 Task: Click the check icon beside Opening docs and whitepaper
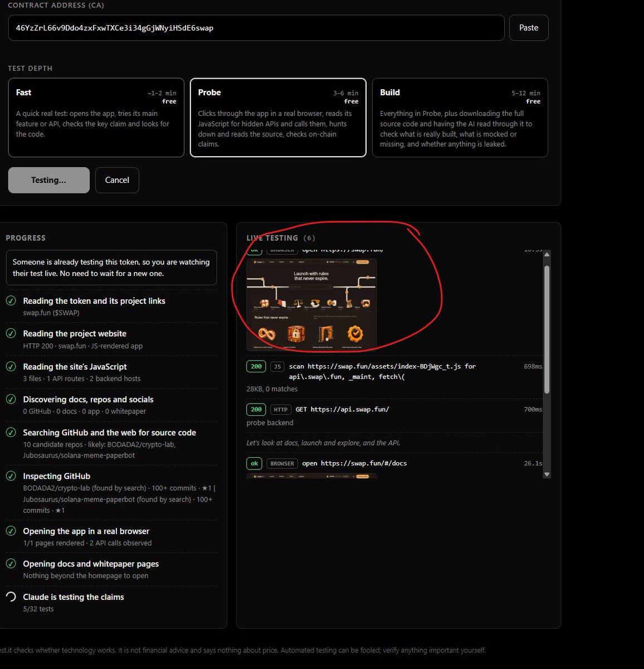(11, 564)
